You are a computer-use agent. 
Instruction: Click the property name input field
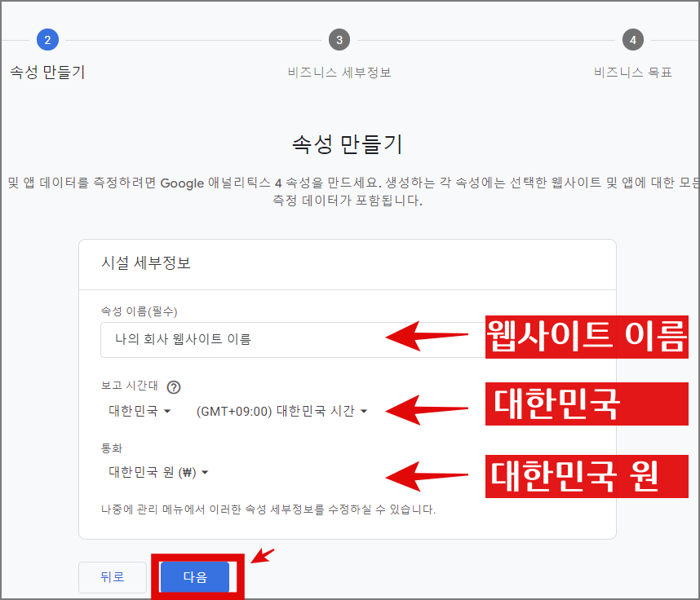tap(245, 339)
